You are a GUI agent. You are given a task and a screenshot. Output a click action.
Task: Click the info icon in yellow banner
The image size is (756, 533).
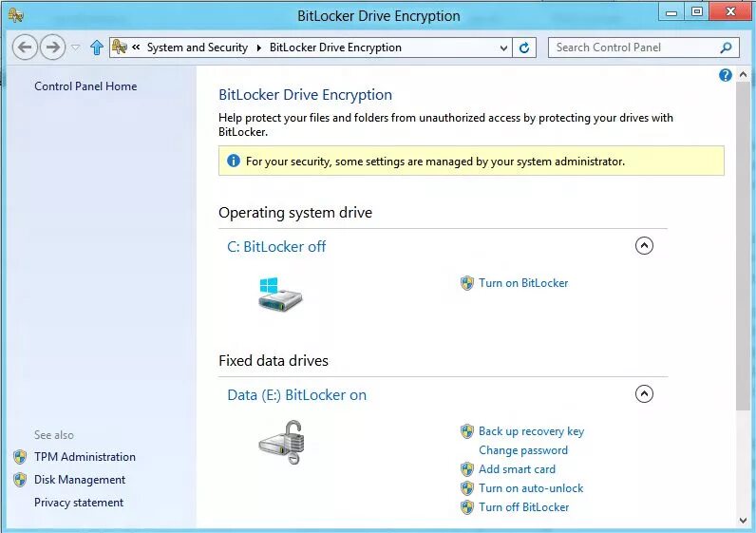234,161
